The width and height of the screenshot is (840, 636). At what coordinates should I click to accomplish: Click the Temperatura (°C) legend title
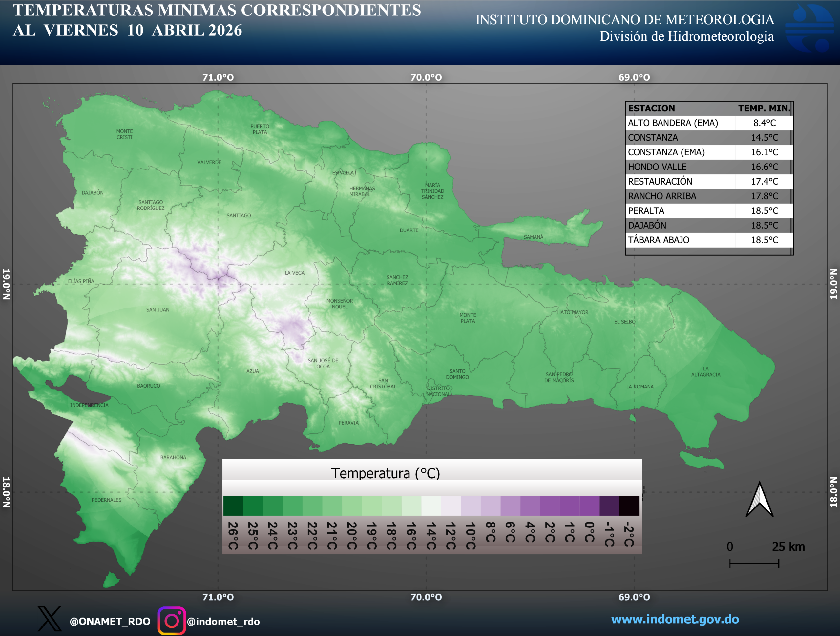(x=386, y=473)
